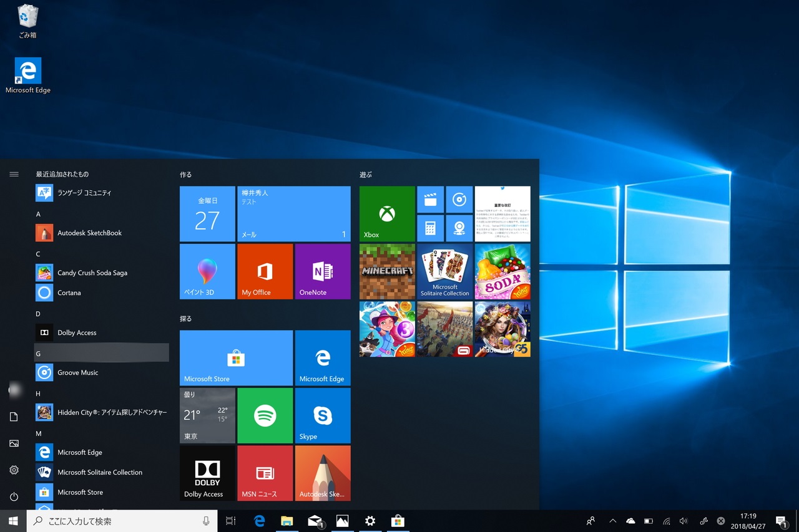The width and height of the screenshot is (799, 532).
Task: Open File Explorer from the taskbar
Action: click(x=287, y=521)
